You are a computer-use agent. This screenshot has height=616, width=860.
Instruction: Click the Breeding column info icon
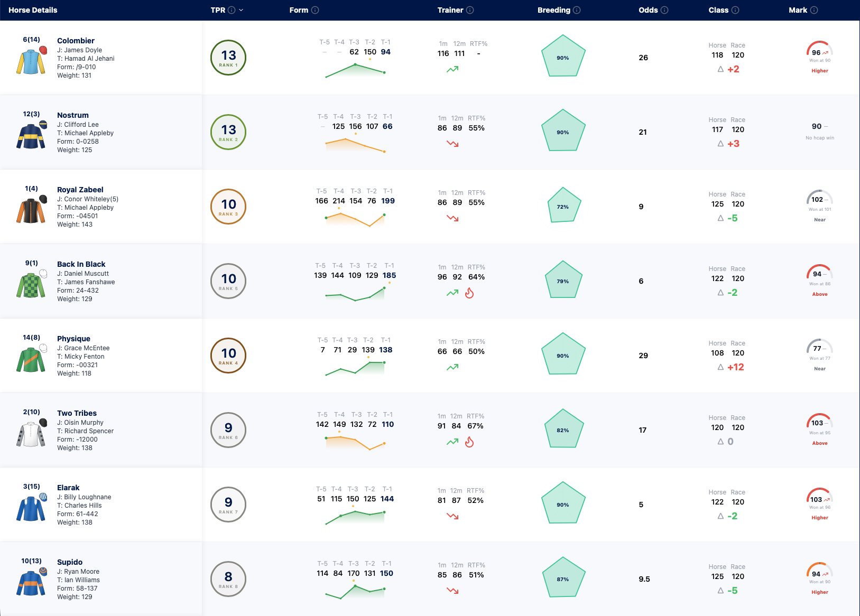tap(577, 10)
